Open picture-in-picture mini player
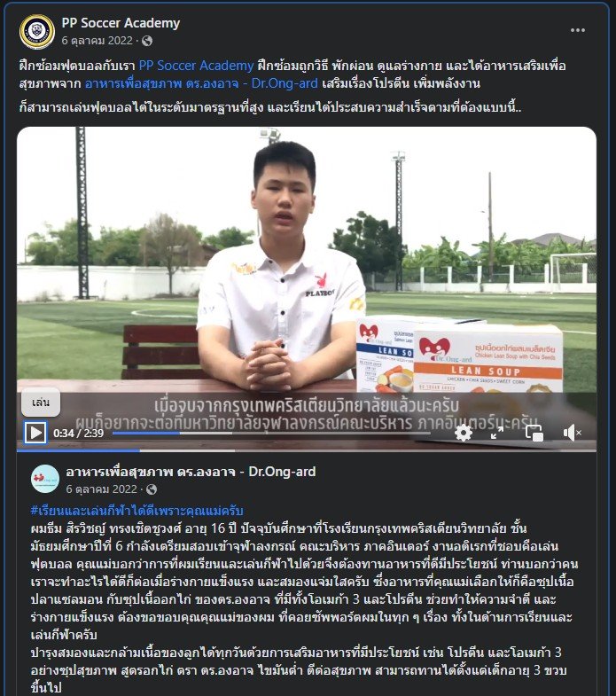The height and width of the screenshot is (696, 616). point(534,433)
